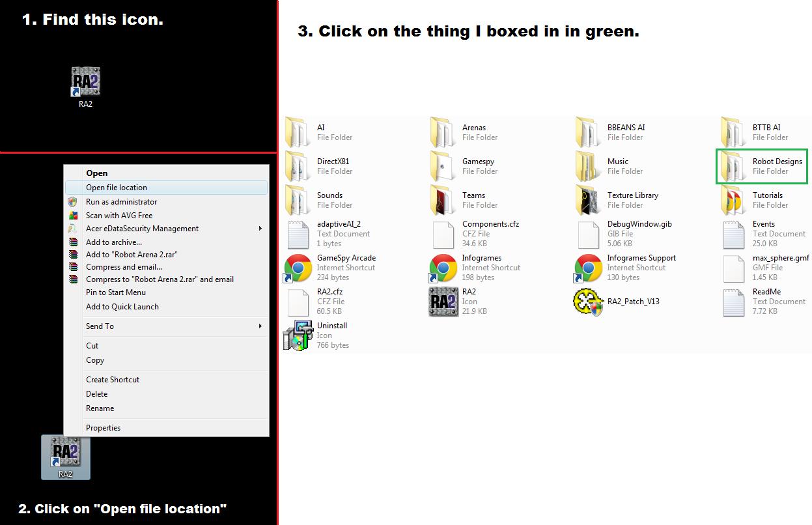Select the Components.cfz file icon
Image resolution: width=812 pixels, height=525 pixels.
click(443, 234)
